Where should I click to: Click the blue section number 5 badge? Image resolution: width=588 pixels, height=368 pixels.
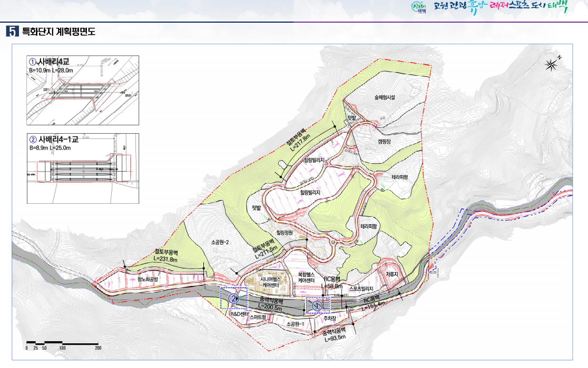(12, 32)
